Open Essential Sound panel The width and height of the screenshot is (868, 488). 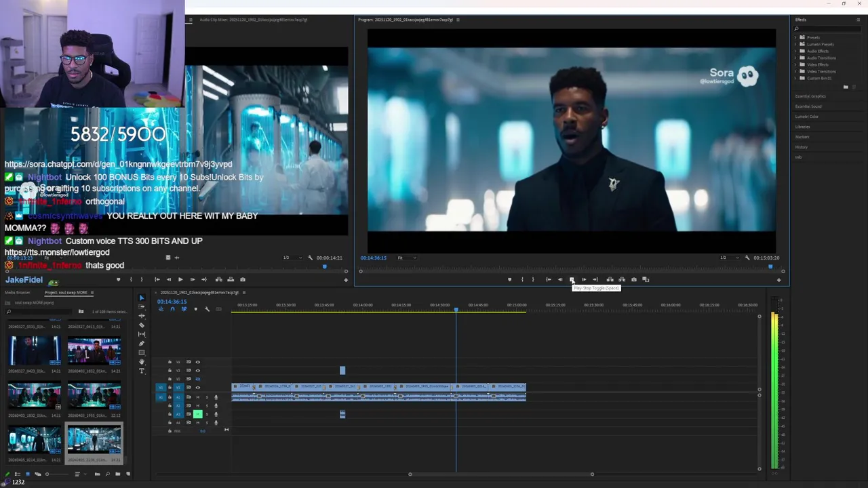click(x=808, y=106)
